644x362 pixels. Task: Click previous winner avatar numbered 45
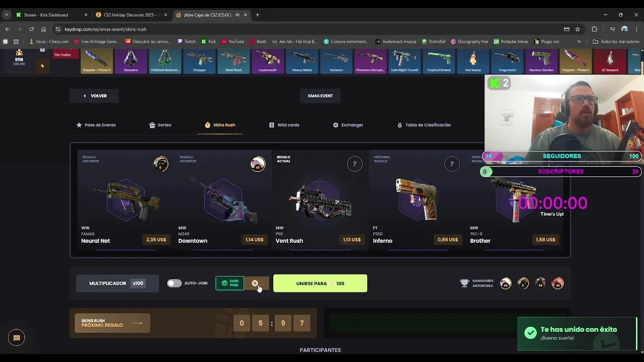[x=557, y=284]
